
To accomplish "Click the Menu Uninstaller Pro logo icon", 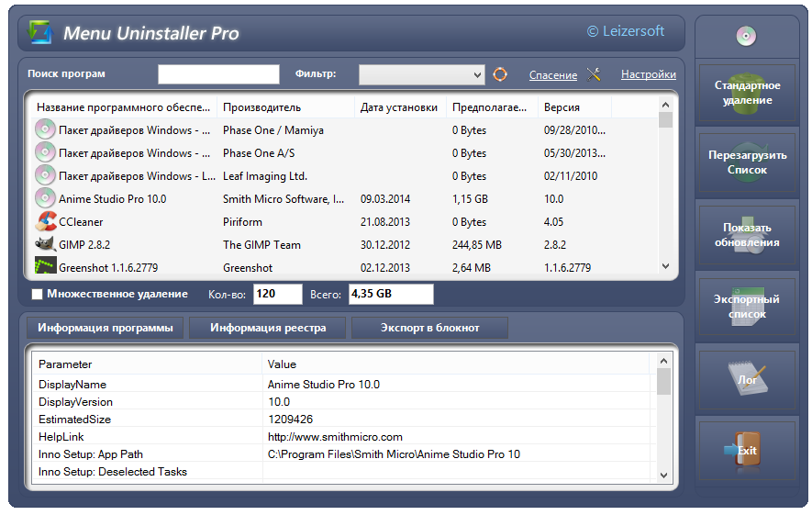I will [41, 33].
